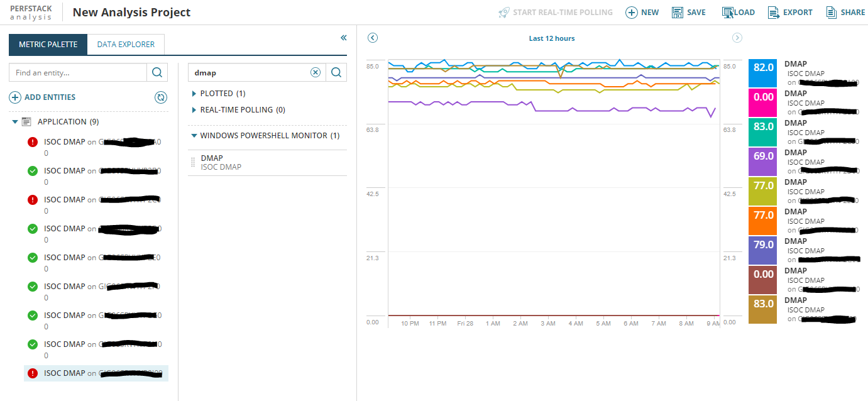Screen dimensions: 868x401
Task: Click the New project plus icon
Action: point(631,13)
